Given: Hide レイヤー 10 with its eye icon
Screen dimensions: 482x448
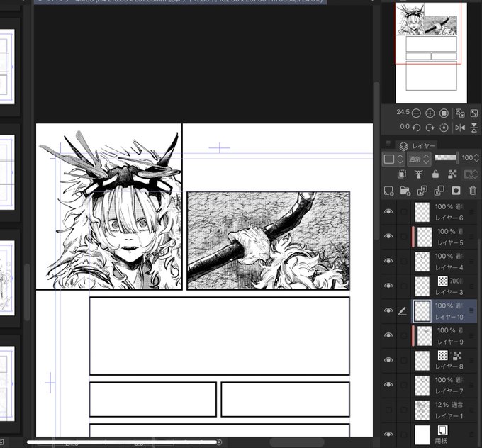Looking at the screenshot, I should (388, 310).
